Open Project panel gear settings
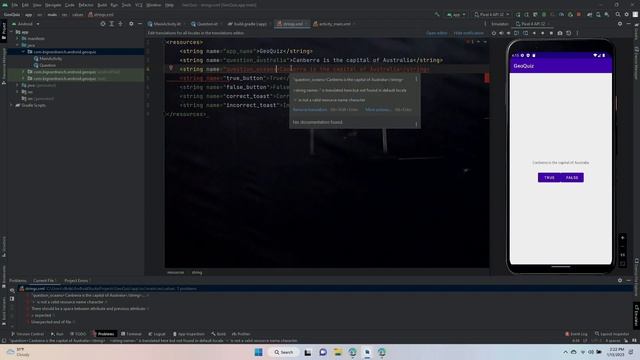The image size is (640, 360). pos(131,24)
